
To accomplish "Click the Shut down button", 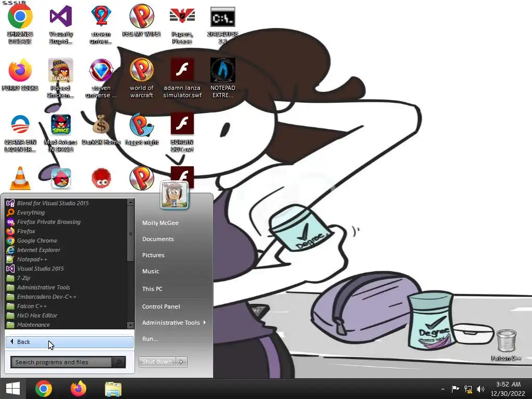I will (157, 362).
